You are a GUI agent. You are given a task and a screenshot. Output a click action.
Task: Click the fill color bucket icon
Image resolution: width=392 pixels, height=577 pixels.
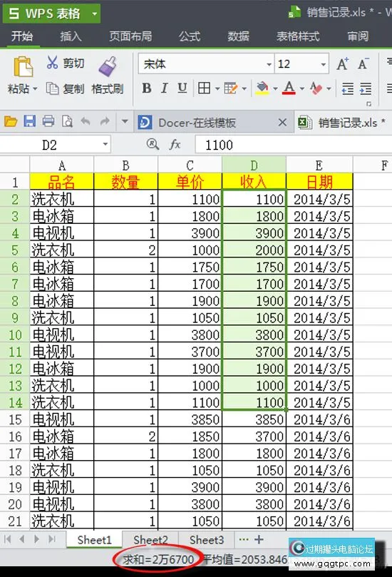click(x=262, y=88)
